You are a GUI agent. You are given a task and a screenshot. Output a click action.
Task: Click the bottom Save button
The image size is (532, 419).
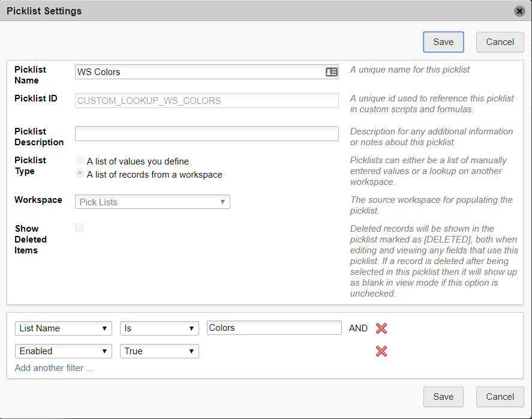pyautogui.click(x=443, y=397)
